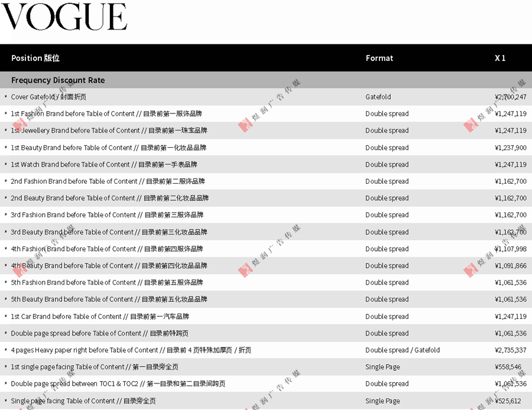Click the 'Double spread / Gatefold' format cell
Image resolution: width=532 pixels, height=410 pixels.
[403, 350]
